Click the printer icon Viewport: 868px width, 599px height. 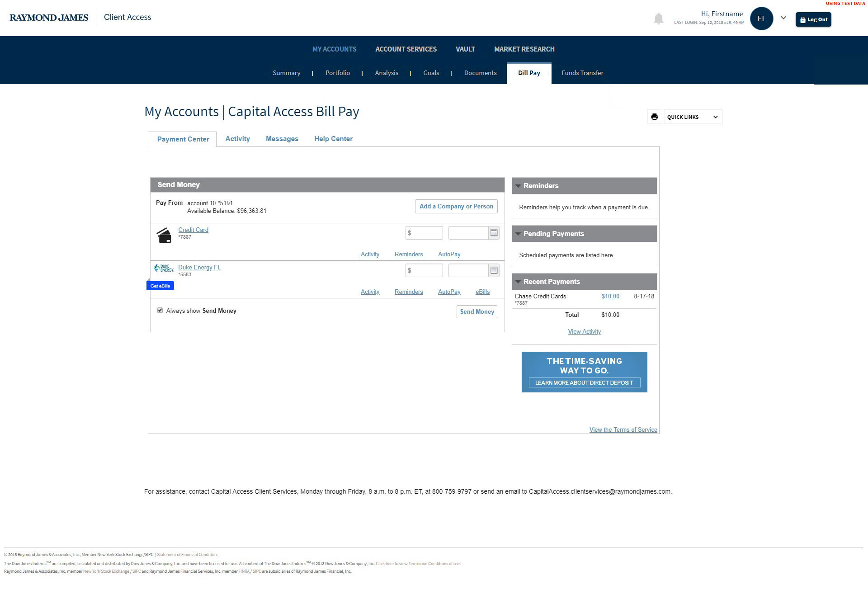(654, 117)
